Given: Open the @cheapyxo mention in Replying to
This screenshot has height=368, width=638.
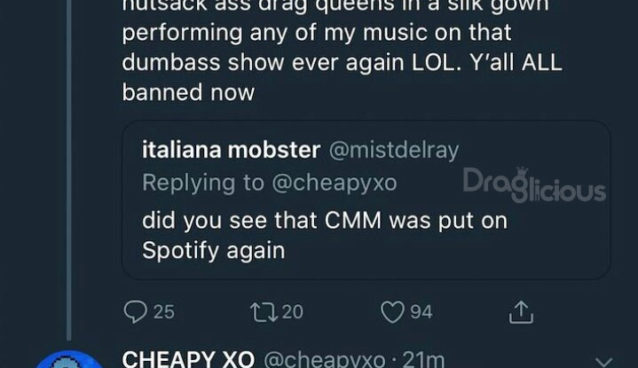Looking at the screenshot, I should point(334,183).
